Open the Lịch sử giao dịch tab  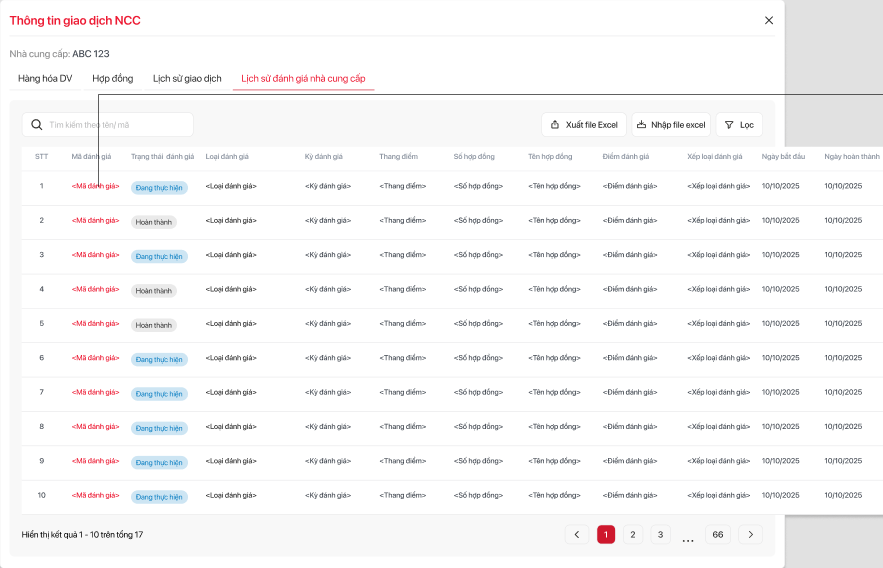[187, 78]
